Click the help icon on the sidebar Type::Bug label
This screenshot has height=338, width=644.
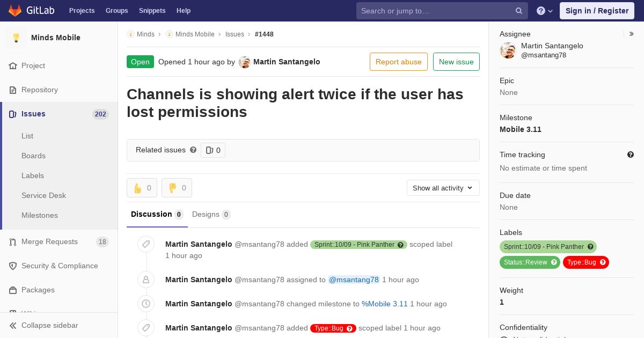click(x=603, y=262)
